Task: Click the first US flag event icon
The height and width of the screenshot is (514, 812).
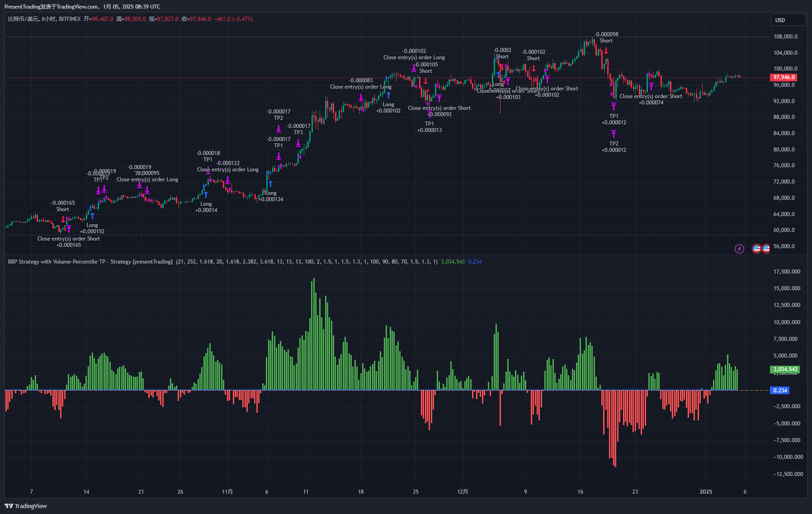Action: click(756, 249)
